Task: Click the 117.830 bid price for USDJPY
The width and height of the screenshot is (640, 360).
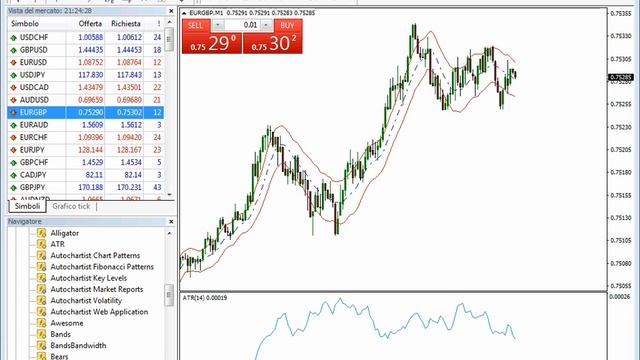Action: point(90,75)
